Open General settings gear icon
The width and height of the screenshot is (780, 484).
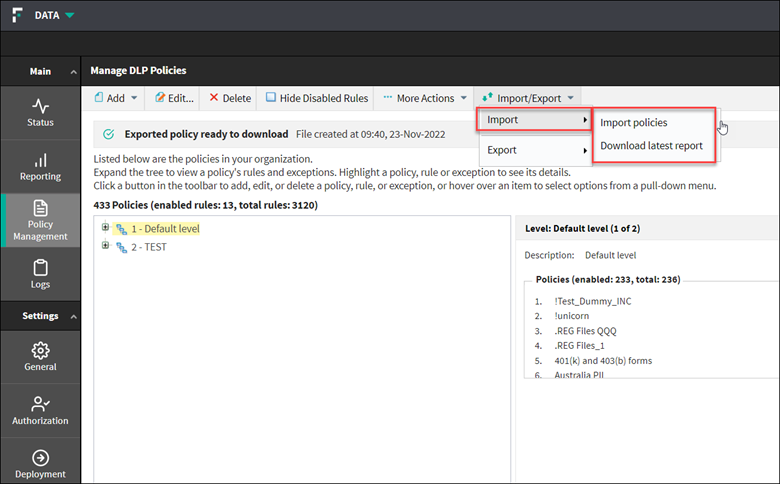(40, 350)
